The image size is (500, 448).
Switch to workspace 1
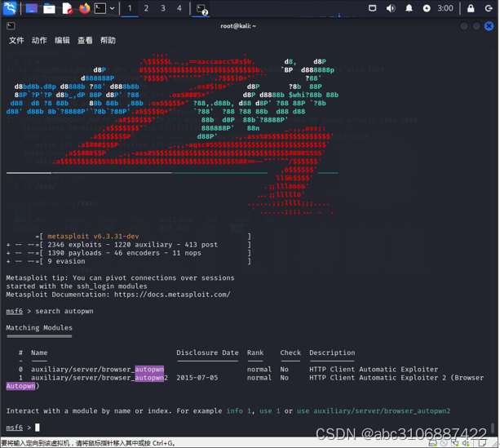[x=130, y=8]
